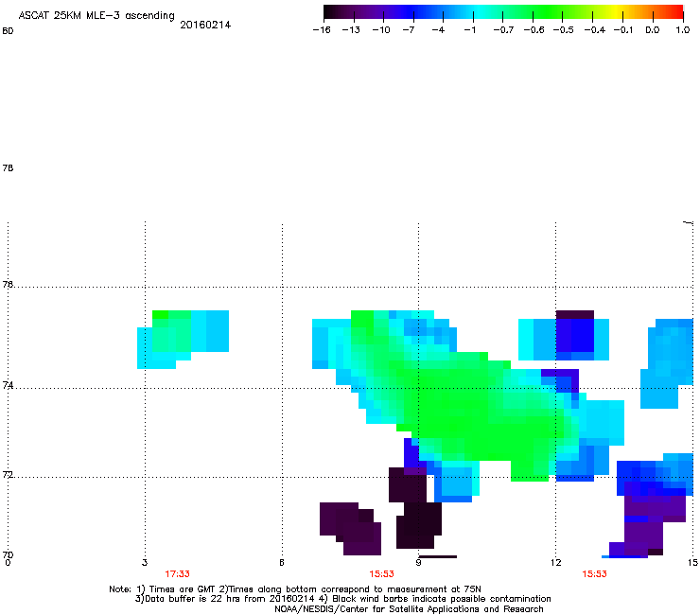Click the color scale label -1
700x615 pixels.
(469, 30)
